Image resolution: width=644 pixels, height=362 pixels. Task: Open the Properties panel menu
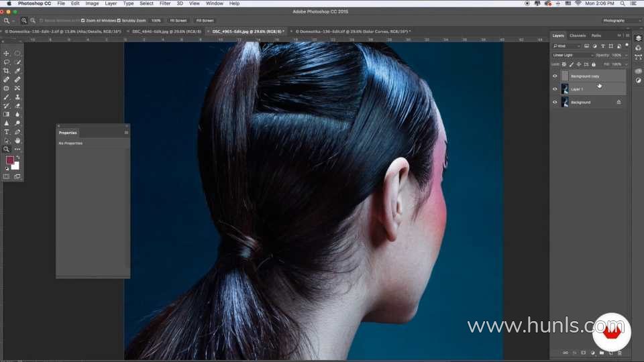[126, 133]
